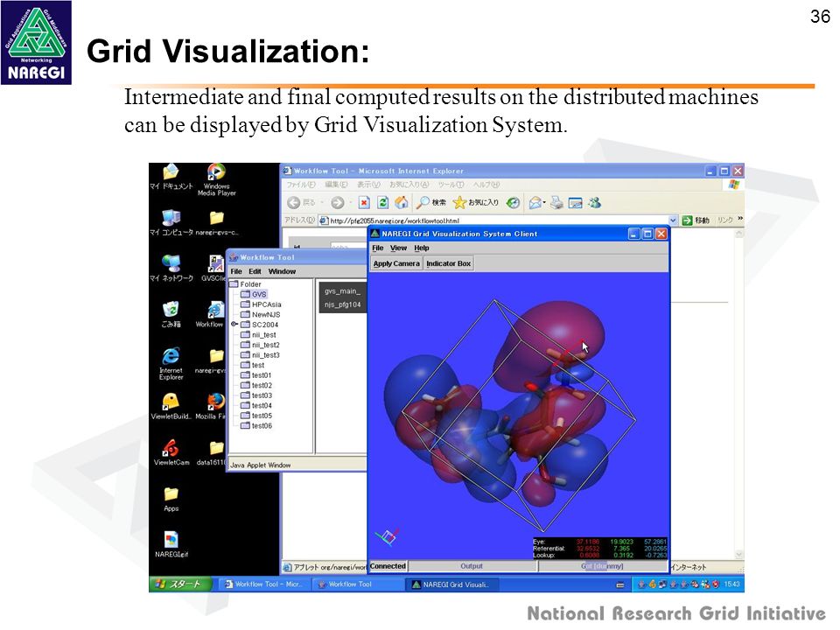Click the 3D molecular orbital viewport
The height and width of the screenshot is (630, 840).
[519, 416]
